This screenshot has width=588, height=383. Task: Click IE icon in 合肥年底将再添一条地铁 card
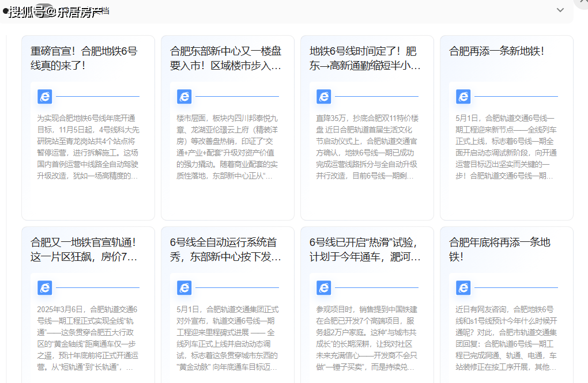[463, 287]
